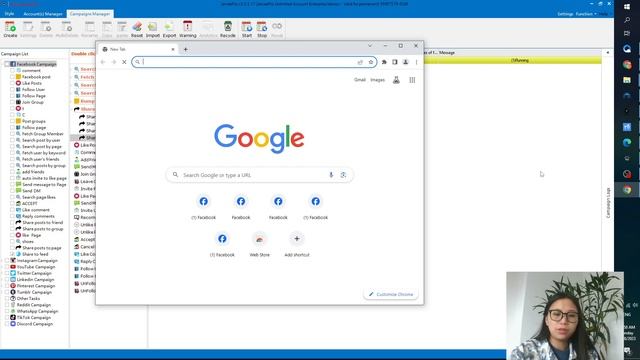Open the Function dropdown menu
The height and width of the screenshot is (360, 640).
[x=585, y=14]
